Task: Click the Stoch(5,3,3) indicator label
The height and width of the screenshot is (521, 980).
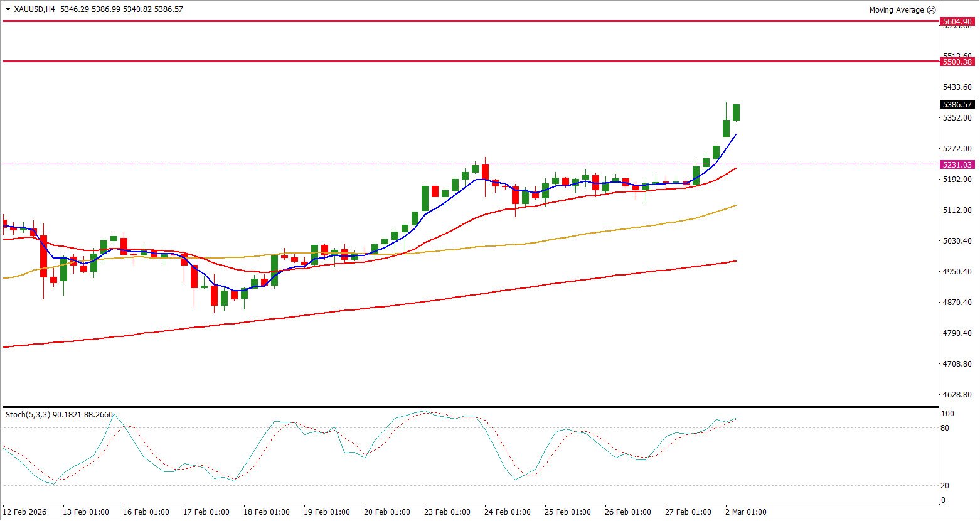Action: [27, 414]
